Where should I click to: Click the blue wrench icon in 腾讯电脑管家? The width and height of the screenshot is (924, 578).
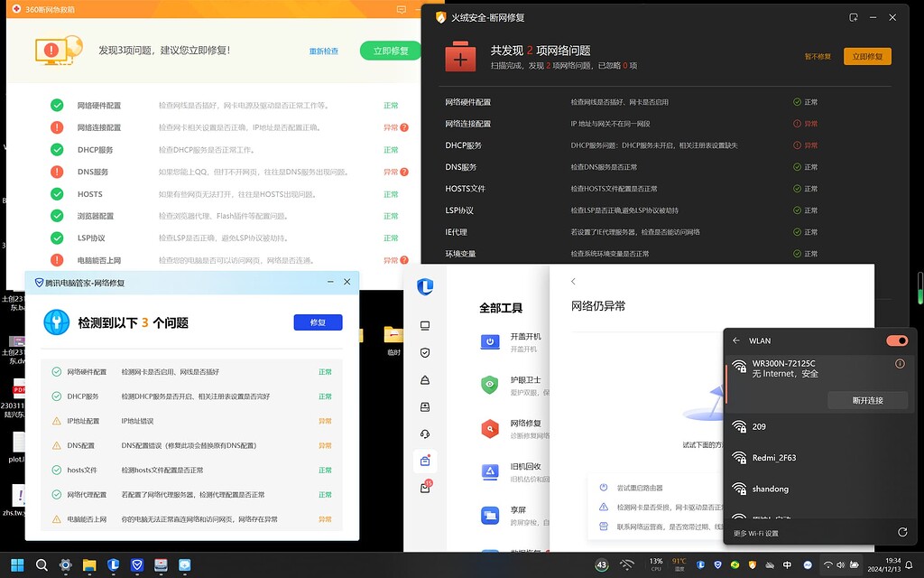[x=57, y=322]
